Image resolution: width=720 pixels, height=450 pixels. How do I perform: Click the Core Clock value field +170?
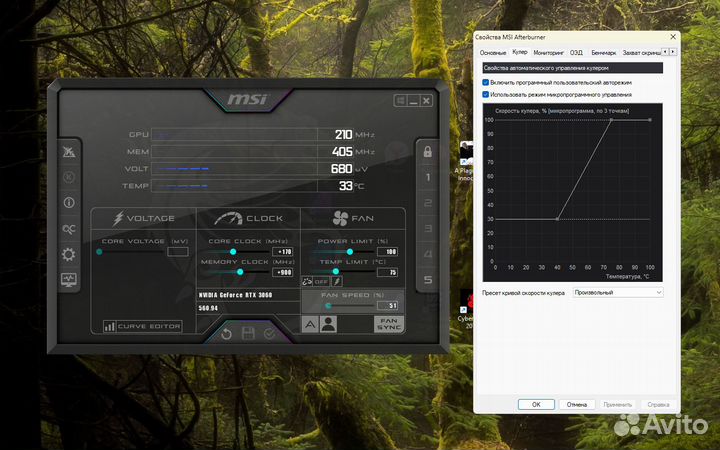(x=283, y=252)
